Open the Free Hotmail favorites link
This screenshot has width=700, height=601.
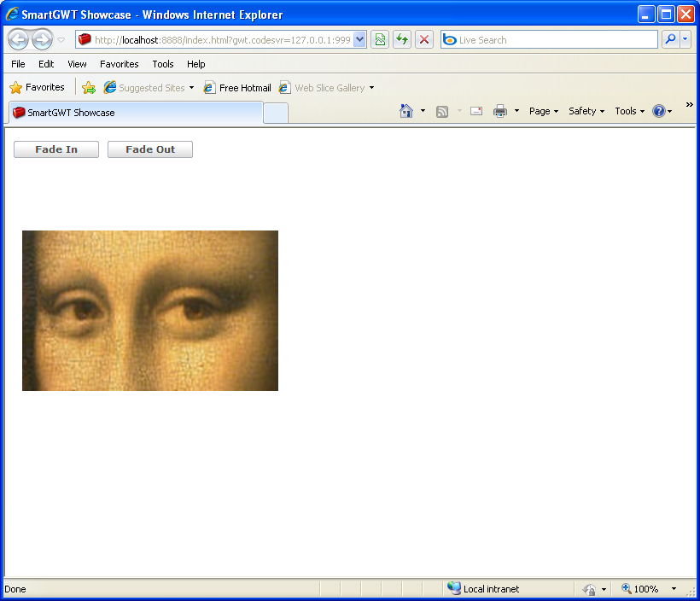click(x=237, y=88)
